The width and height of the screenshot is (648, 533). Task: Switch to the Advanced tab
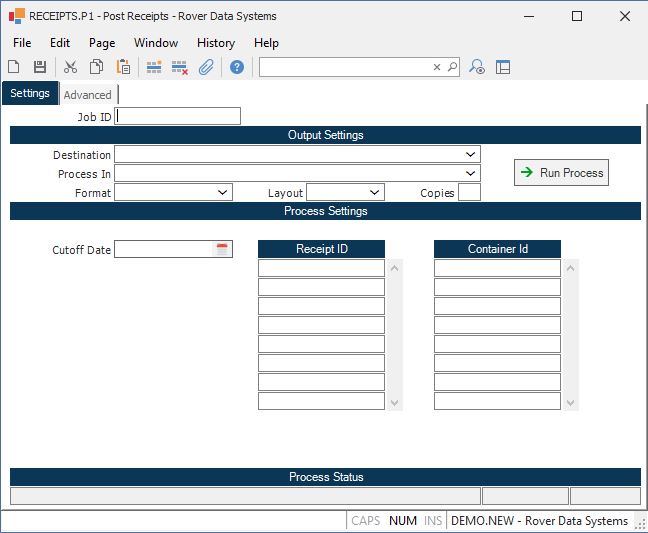click(88, 95)
